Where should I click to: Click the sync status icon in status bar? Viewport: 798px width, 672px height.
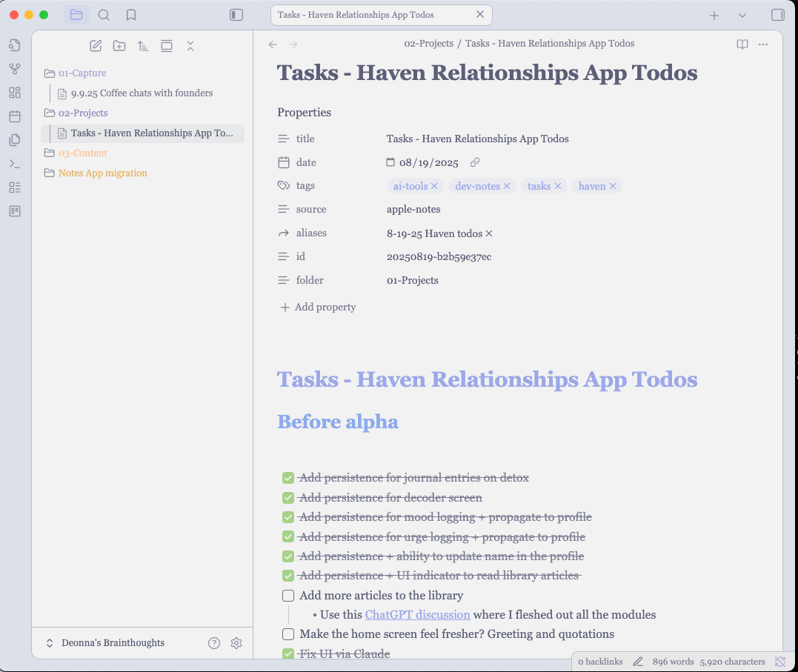pos(780,662)
